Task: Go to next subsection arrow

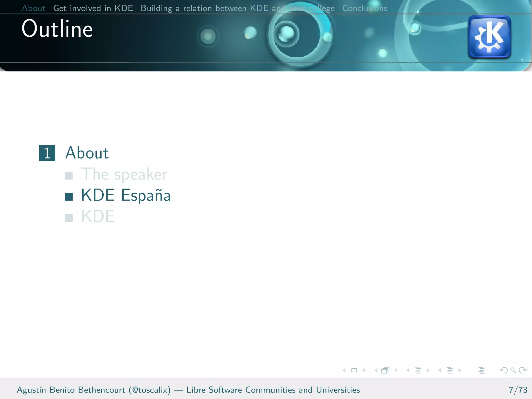Action: (x=428, y=370)
